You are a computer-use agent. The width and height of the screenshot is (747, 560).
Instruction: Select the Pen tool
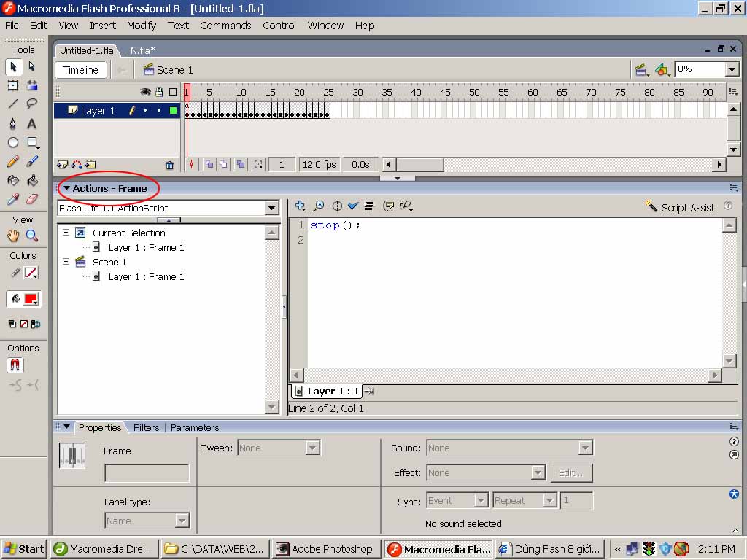click(13, 124)
